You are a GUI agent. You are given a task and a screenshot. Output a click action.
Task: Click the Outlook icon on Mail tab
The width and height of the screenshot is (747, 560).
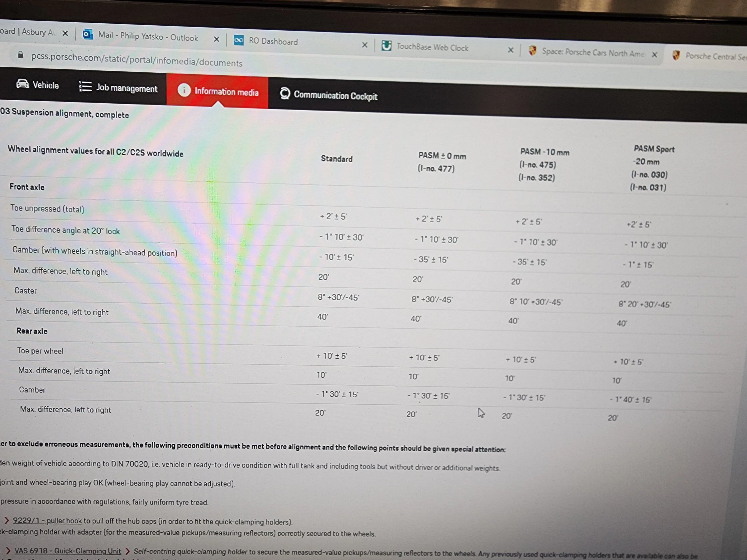[x=87, y=34]
